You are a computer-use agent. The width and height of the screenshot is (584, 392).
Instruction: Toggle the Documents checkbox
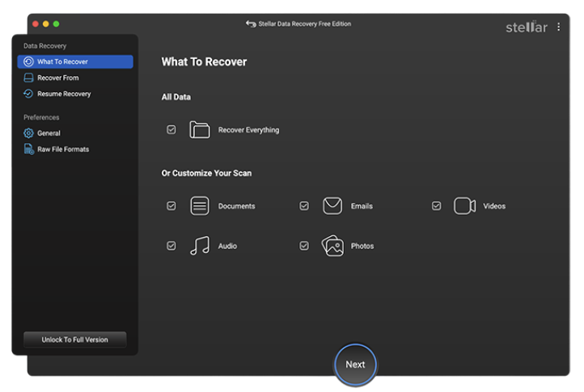[x=171, y=206]
